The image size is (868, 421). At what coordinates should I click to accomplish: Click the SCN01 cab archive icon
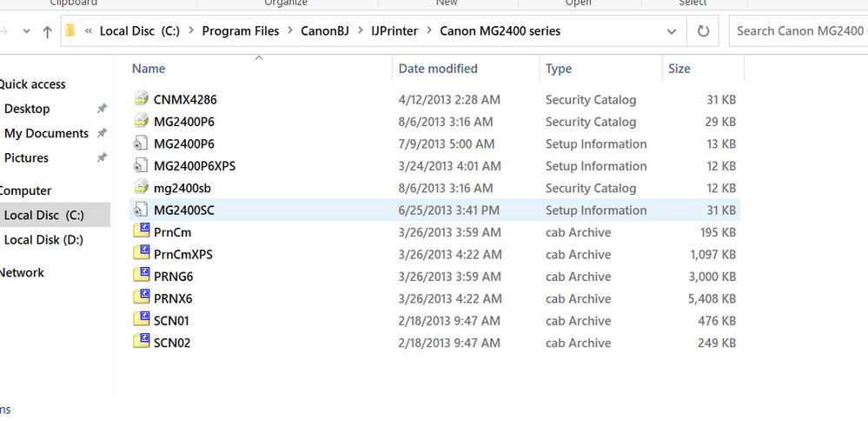142,319
